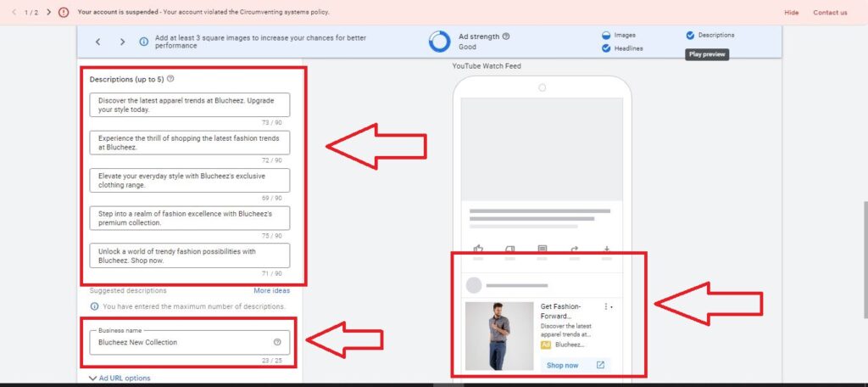Click the three-dot menu in ad preview

pos(606,307)
